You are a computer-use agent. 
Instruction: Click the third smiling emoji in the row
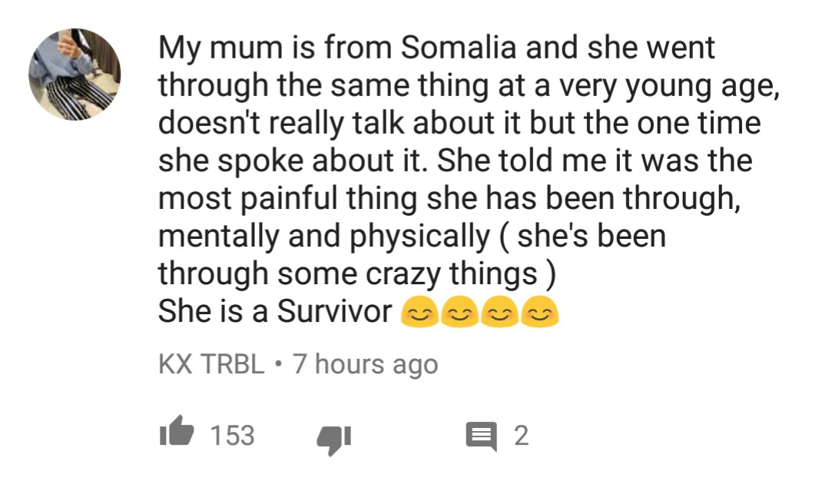[499, 313]
